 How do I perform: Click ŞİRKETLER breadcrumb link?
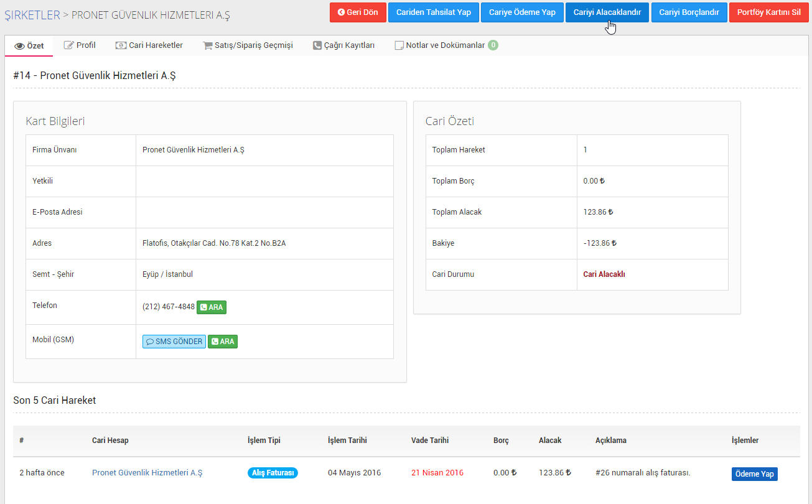click(x=32, y=15)
